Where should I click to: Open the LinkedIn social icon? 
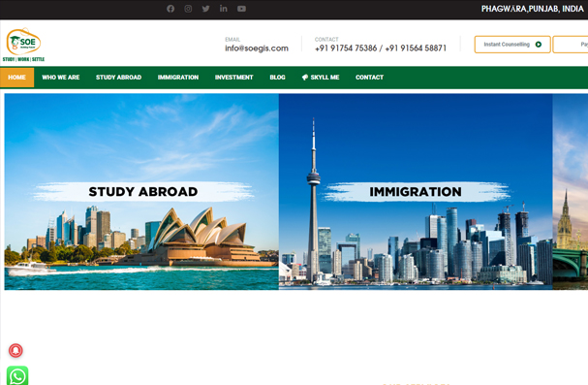pos(224,9)
